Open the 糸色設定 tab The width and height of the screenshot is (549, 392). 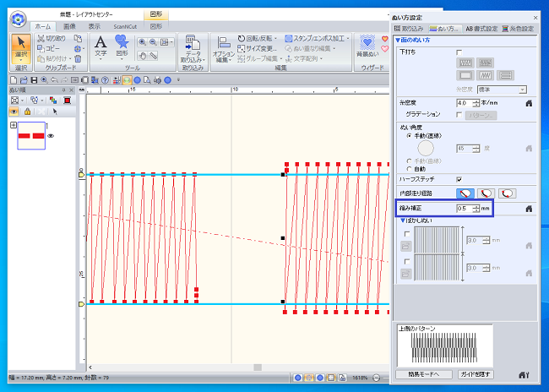point(518,28)
